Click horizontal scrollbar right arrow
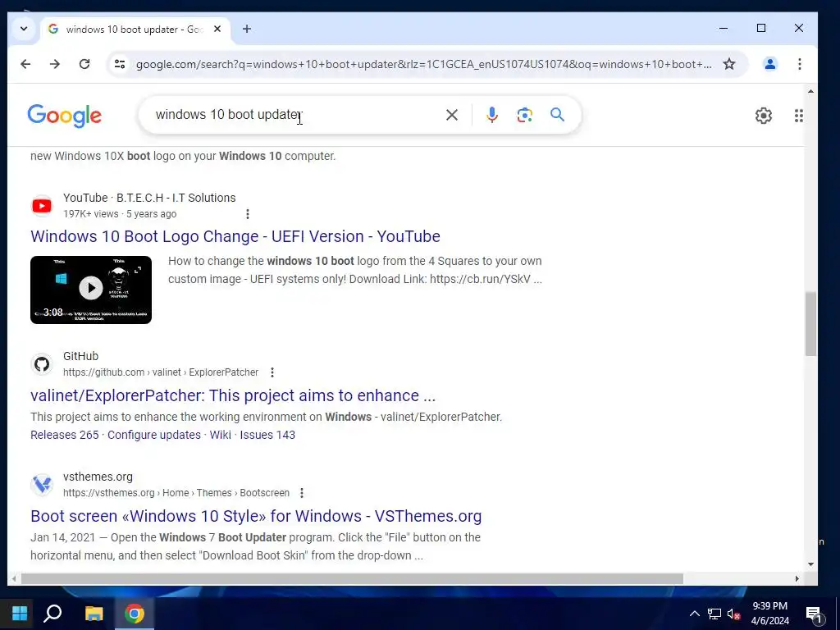This screenshot has height=630, width=840. (797, 578)
